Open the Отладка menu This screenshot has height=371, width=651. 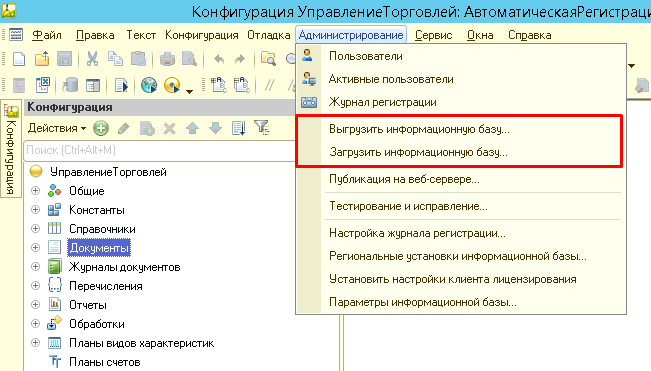click(269, 35)
